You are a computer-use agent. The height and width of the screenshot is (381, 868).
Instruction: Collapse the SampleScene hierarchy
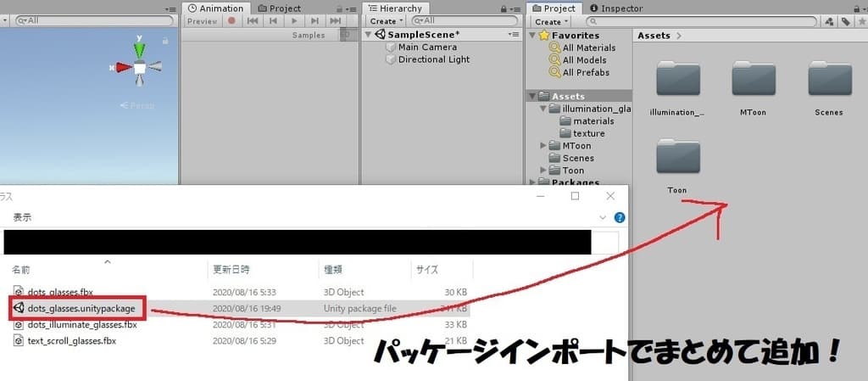click(x=369, y=34)
